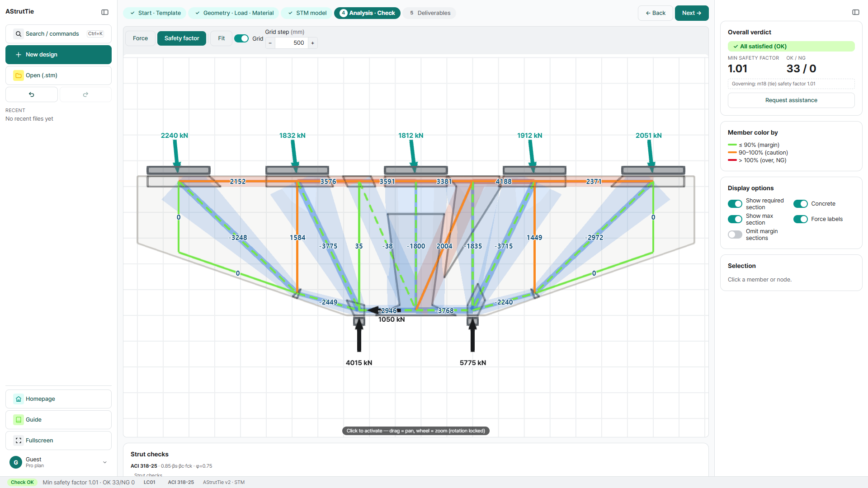Click the LC01 status bar entry
The image size is (868, 488).
(x=149, y=482)
